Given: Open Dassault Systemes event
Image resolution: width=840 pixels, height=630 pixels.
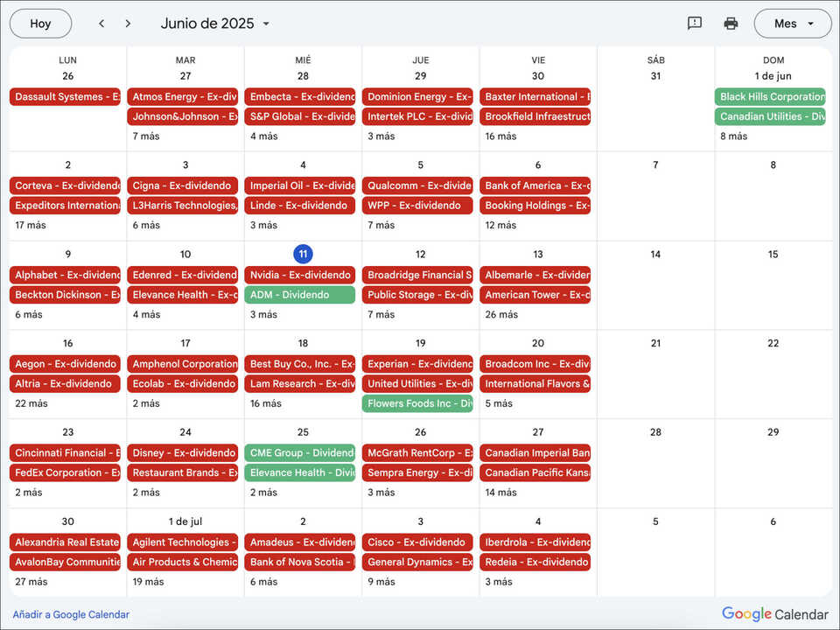Looking at the screenshot, I should (x=65, y=97).
